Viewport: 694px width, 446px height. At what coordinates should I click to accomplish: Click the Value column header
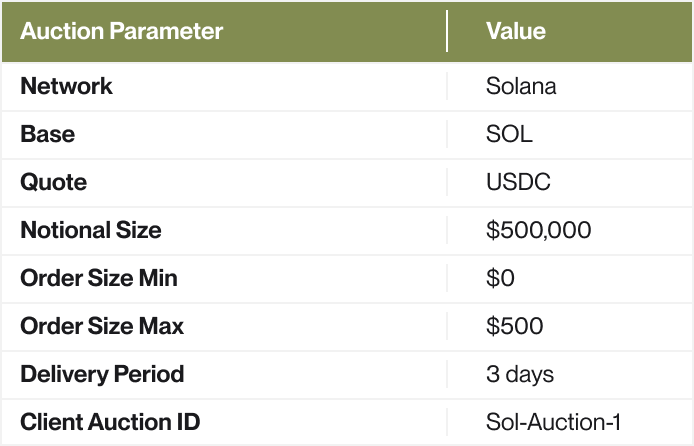pos(515,31)
